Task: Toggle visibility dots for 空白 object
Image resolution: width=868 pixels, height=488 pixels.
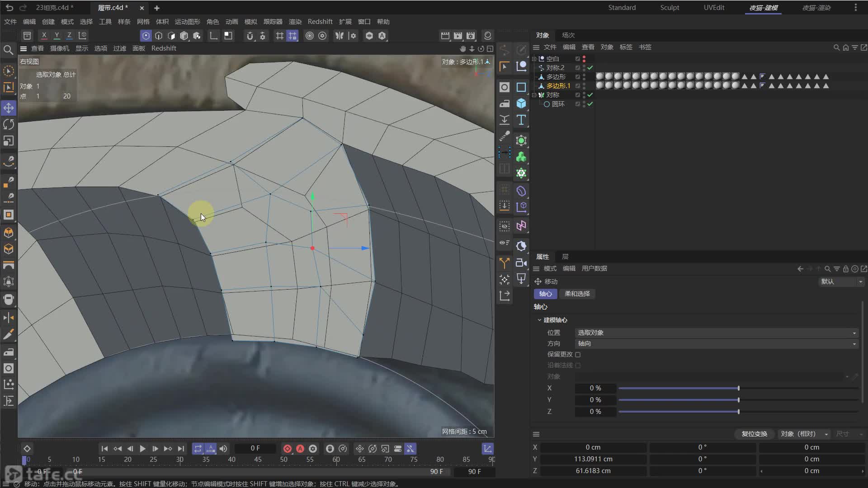Action: (x=584, y=59)
